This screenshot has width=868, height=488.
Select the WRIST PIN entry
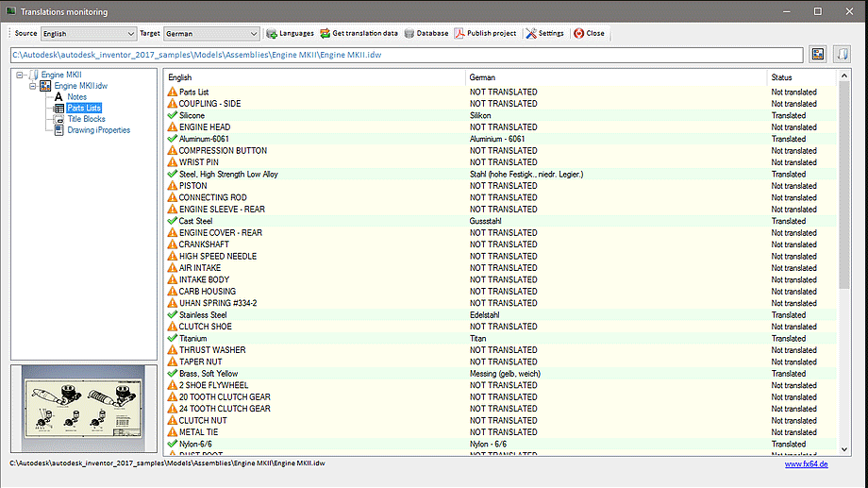click(199, 162)
